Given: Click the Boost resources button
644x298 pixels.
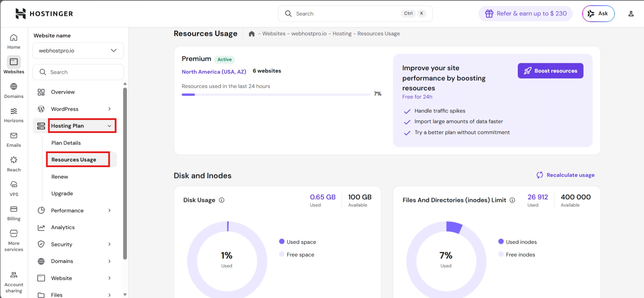Looking at the screenshot, I should pos(550,71).
